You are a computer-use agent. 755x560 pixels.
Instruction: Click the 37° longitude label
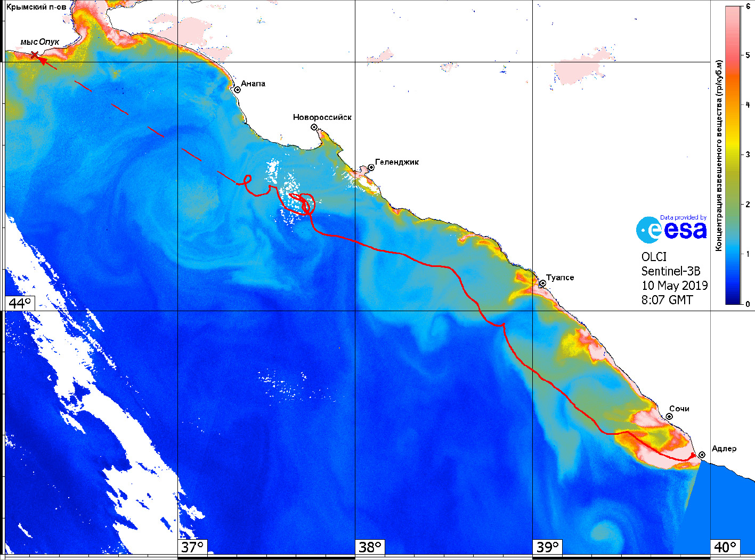coord(192,547)
